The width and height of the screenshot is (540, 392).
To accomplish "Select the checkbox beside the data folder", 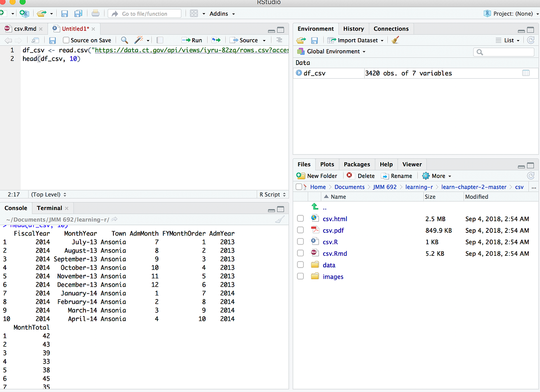I will tap(300, 264).
